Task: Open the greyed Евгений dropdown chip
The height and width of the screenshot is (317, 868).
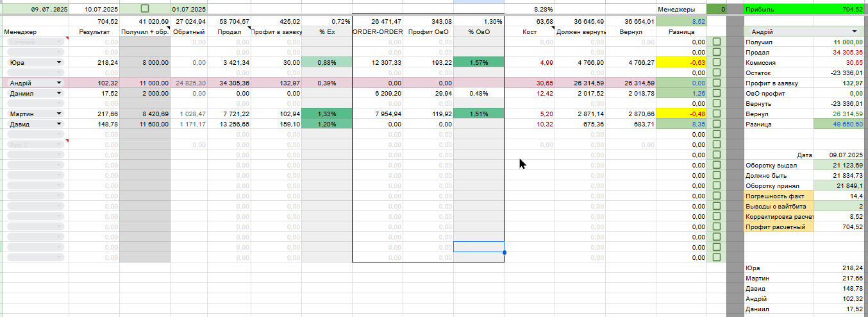Action: pos(36,42)
